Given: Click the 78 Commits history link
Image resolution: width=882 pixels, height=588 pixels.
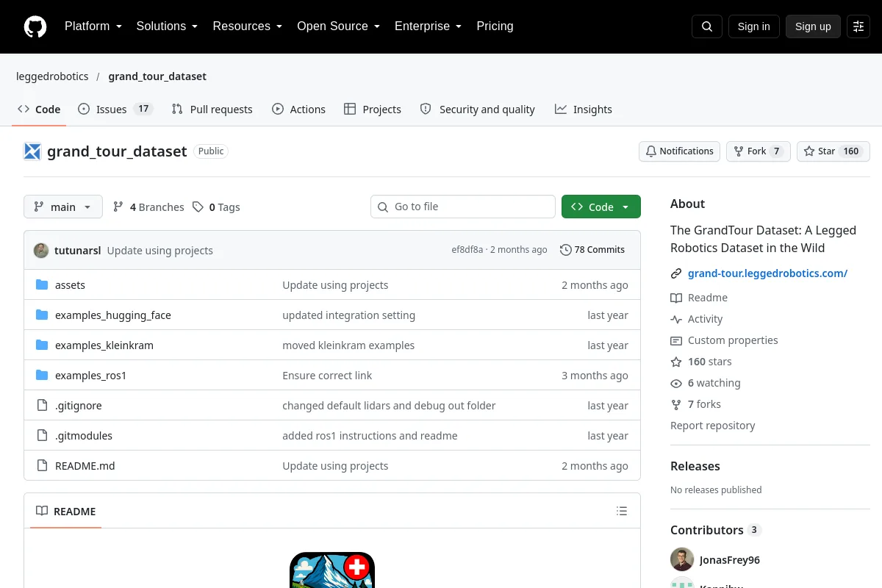Looking at the screenshot, I should pyautogui.click(x=592, y=250).
